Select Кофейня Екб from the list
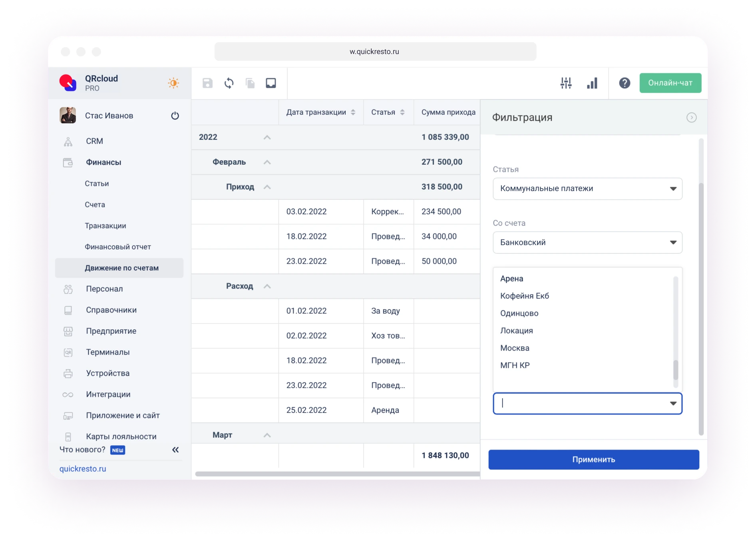This screenshot has height=540, width=756. point(524,296)
